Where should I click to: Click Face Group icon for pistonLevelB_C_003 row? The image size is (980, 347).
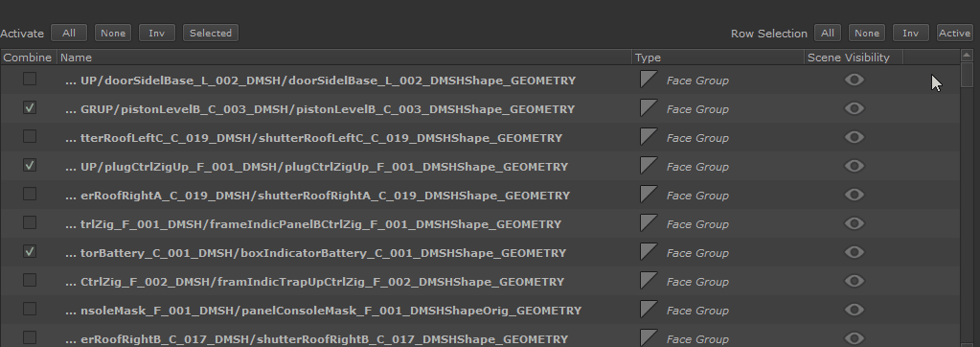649,108
